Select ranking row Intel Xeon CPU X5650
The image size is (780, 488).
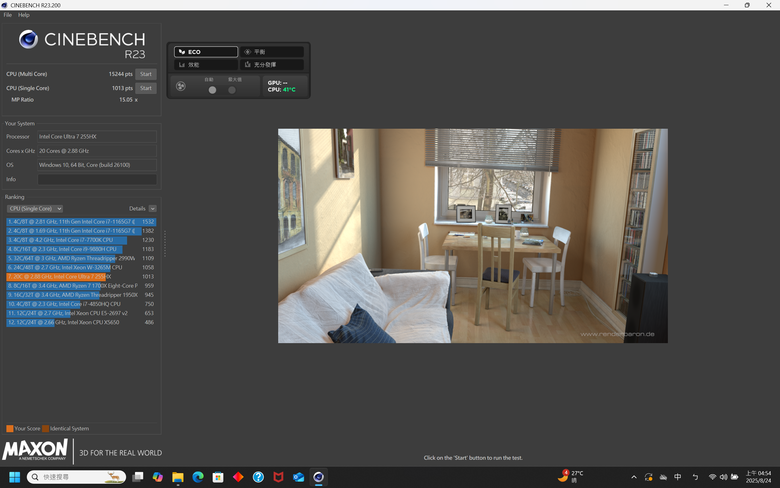(81, 322)
